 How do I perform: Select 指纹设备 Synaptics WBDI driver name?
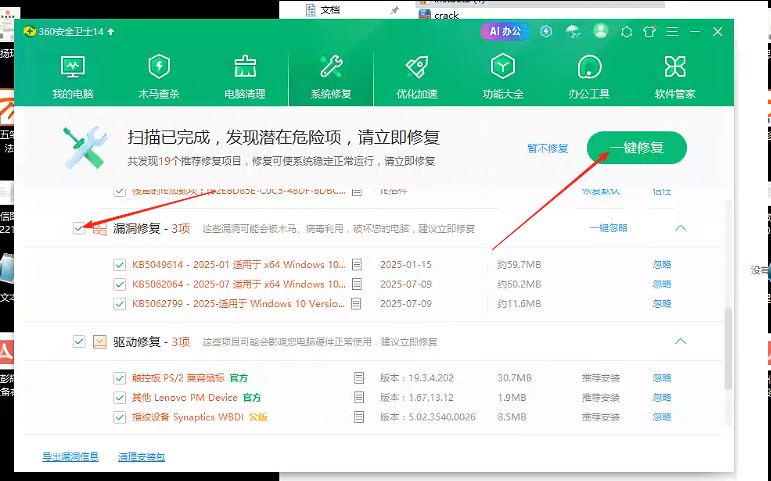[x=188, y=417]
